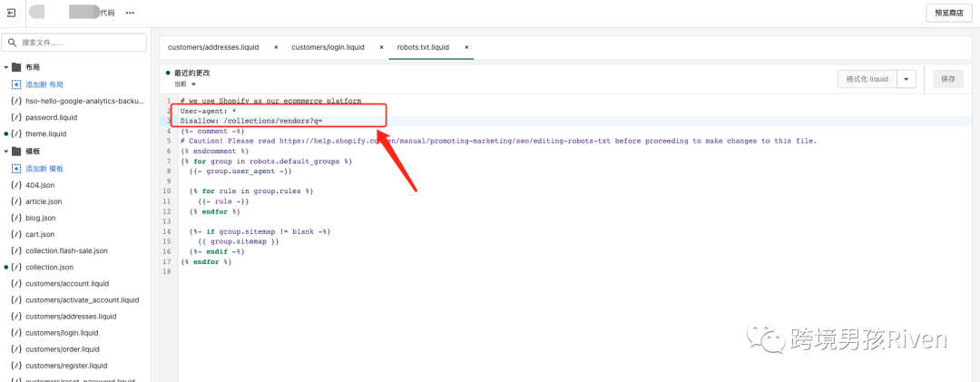980x382 pixels.
Task: Close the robots.txt.liquid tab
Action: 466,47
